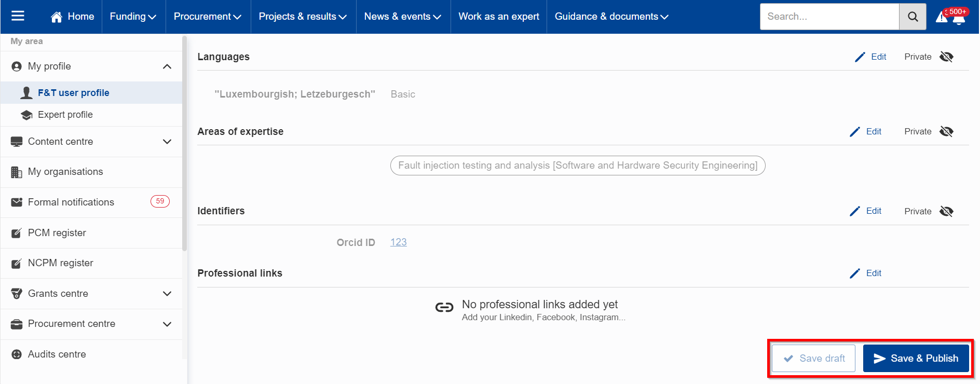The image size is (980, 384).
Task: Click the Languages pencil edit icon
Action: 860,57
